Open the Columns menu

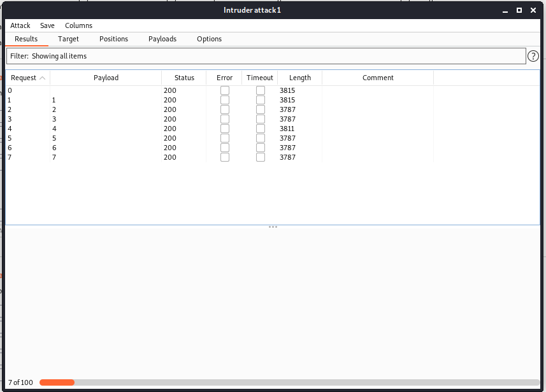coord(78,25)
